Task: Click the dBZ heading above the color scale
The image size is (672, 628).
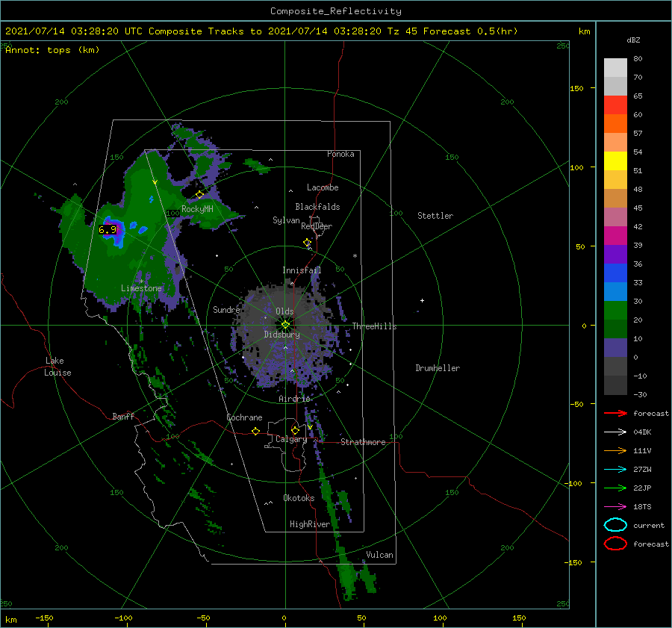Action: [x=633, y=40]
